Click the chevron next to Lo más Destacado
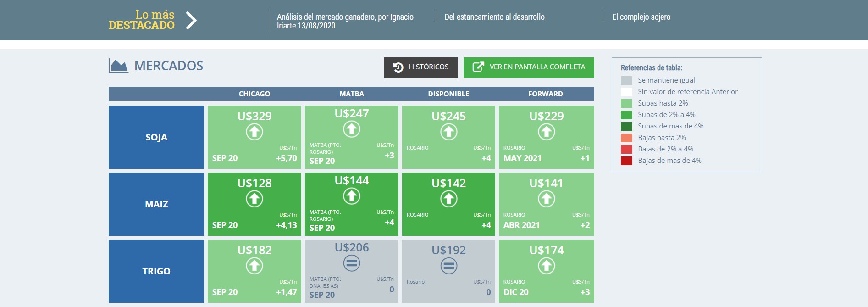Image resolution: width=868 pixels, height=307 pixels. tap(191, 20)
